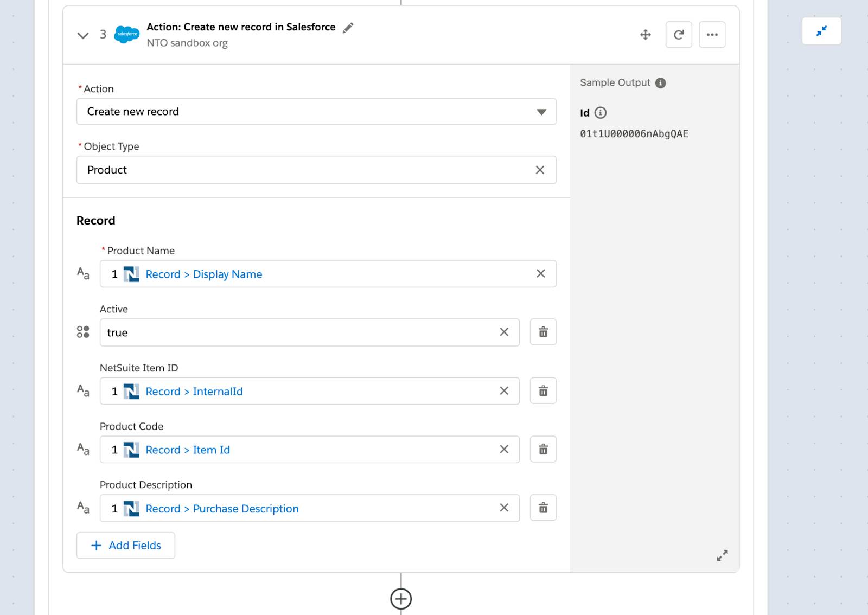Click the Add Fields button
The height and width of the screenshot is (615, 868).
(x=125, y=545)
